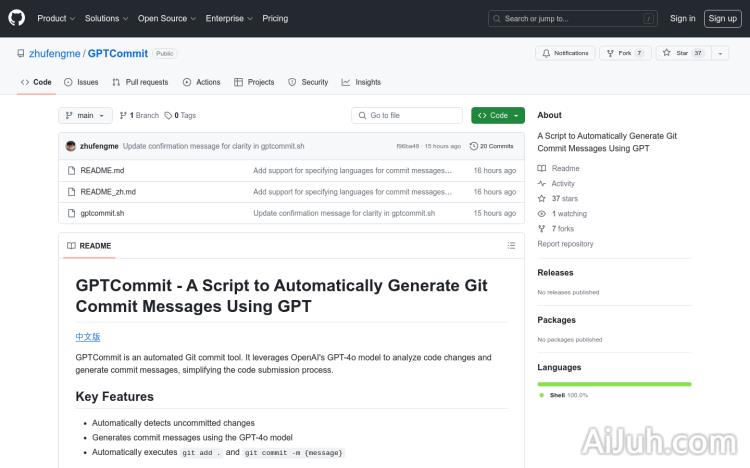
Task: Switch to the Issues tab
Action: [x=81, y=82]
